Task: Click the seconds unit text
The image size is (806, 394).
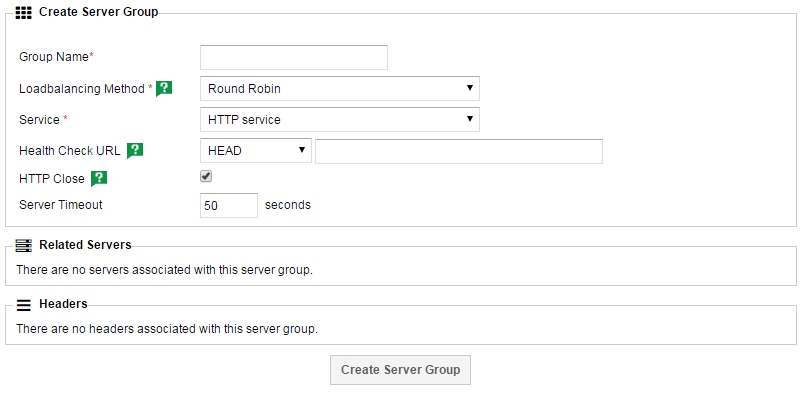Action: coord(288,205)
